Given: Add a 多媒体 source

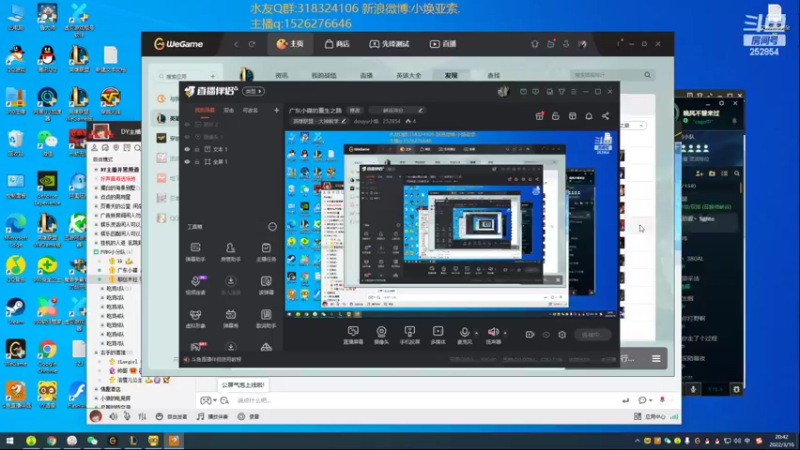Looking at the screenshot, I should pos(438,335).
